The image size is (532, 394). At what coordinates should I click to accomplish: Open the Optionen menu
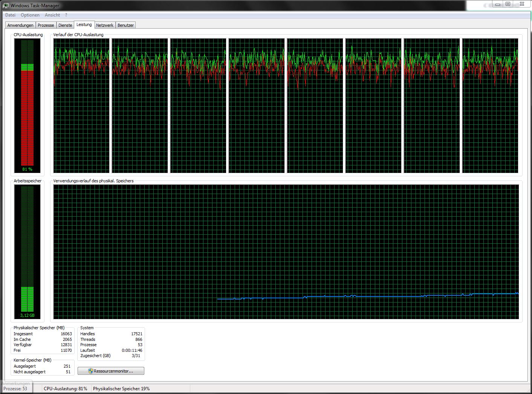(x=30, y=15)
